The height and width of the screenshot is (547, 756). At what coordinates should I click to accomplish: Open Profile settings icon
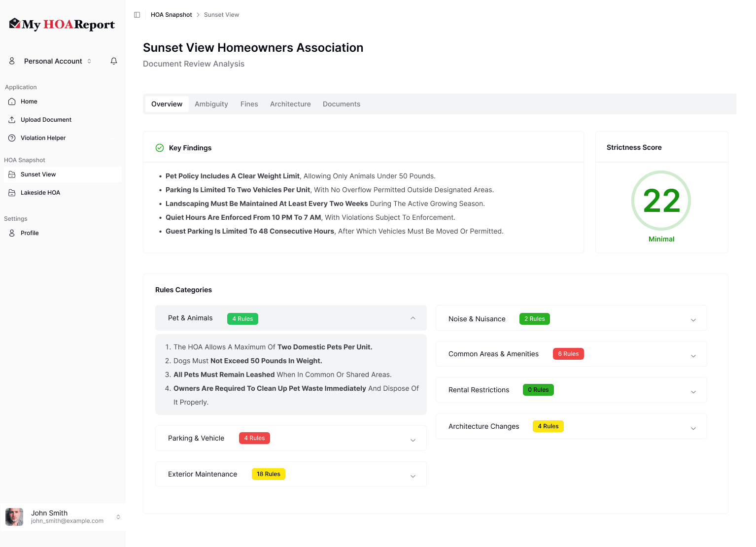click(x=12, y=233)
